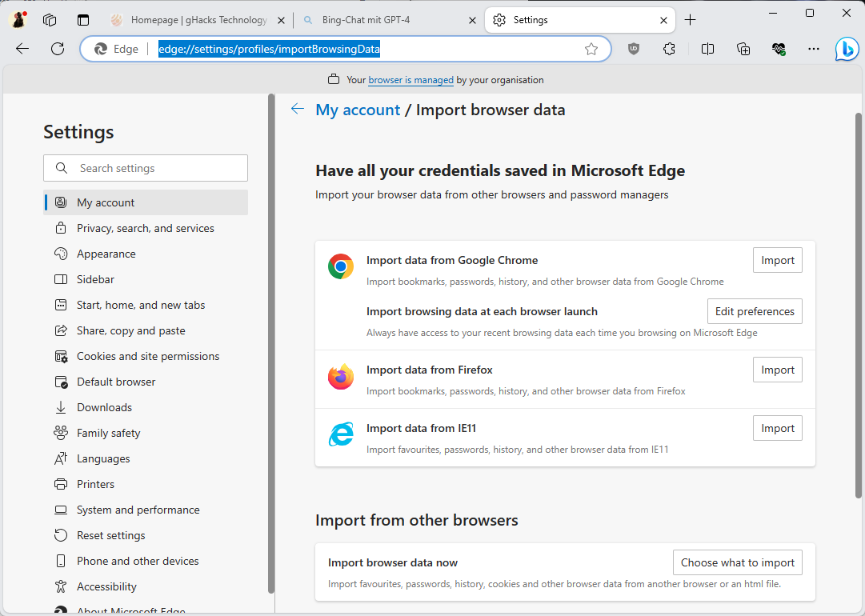Open Languages settings

click(146, 459)
